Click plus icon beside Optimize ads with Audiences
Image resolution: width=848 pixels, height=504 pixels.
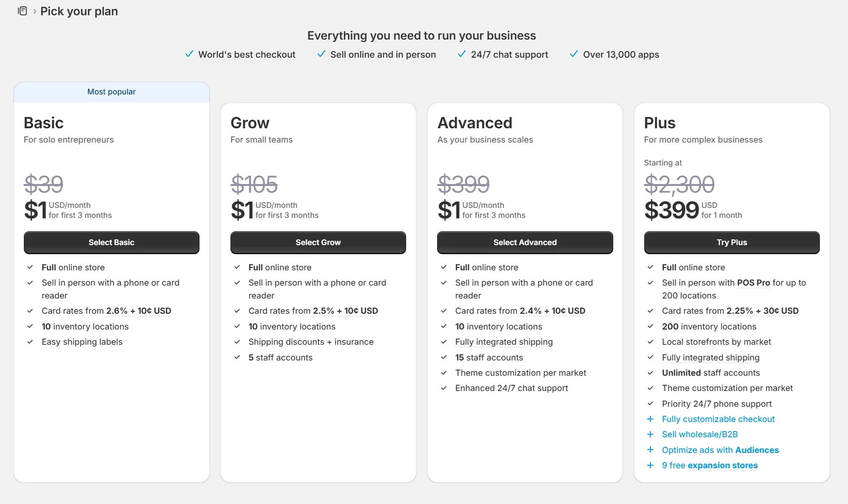pos(650,450)
